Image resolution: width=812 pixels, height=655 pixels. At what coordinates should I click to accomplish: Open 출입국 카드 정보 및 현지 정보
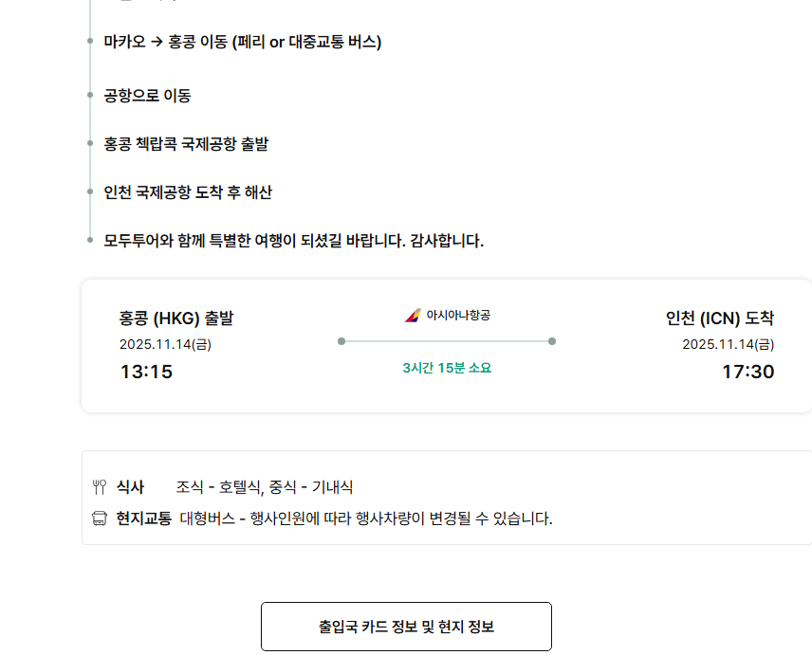(406, 627)
